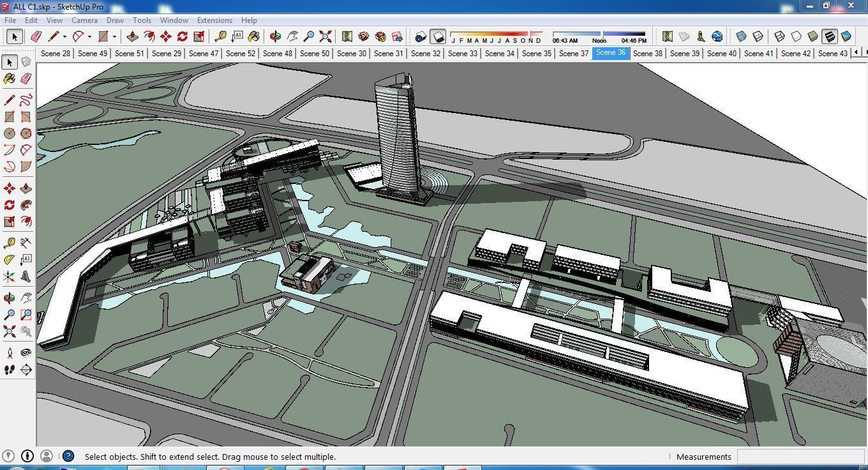Open the Camera menu
868x470 pixels.
click(84, 20)
